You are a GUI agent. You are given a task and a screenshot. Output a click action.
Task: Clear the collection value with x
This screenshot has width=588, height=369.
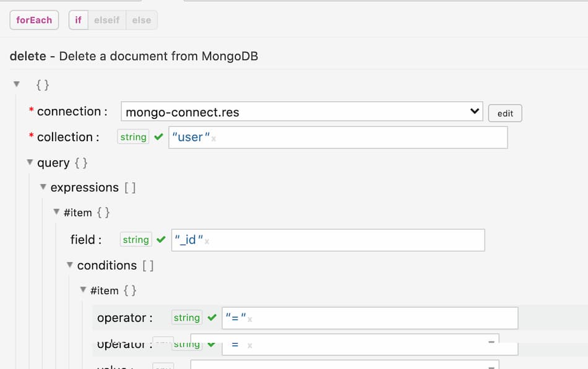[214, 139]
